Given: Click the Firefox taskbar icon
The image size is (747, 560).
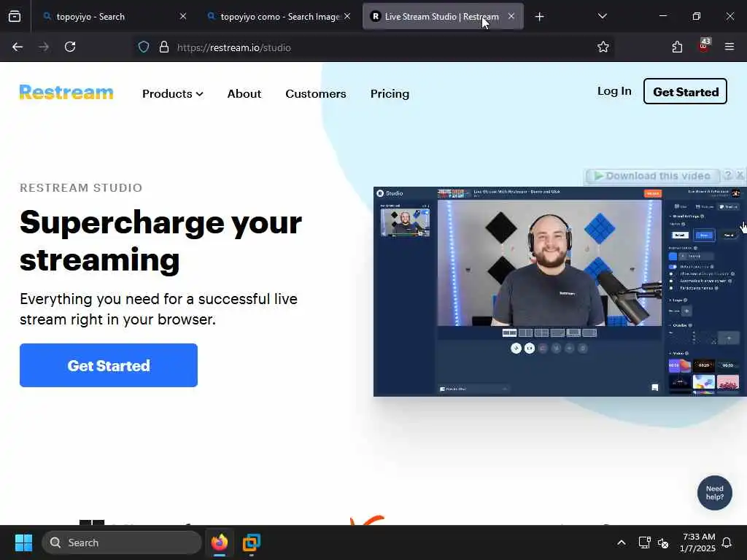Looking at the screenshot, I should pyautogui.click(x=219, y=542).
